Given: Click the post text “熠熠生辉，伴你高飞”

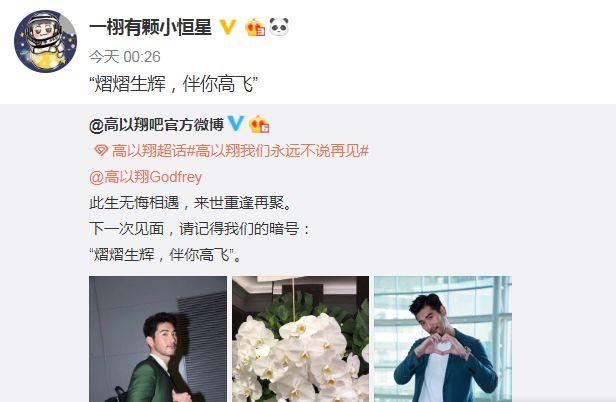Looking at the screenshot, I should coord(174,84).
